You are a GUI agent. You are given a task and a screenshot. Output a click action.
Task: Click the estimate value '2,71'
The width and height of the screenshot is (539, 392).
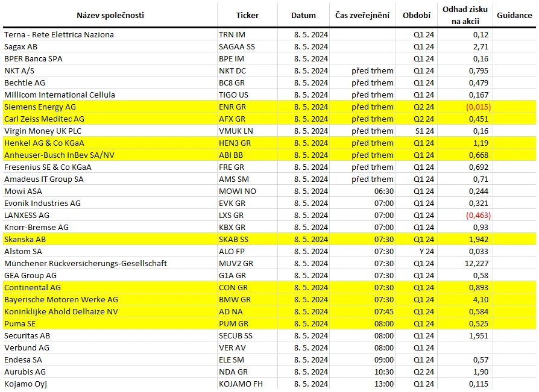[481, 47]
